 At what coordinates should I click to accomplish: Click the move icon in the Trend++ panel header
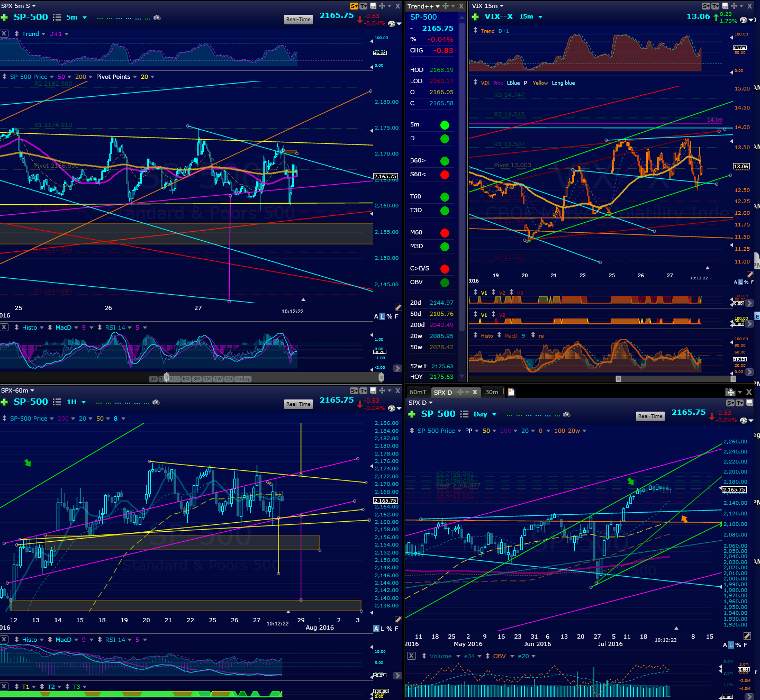tap(446, 6)
